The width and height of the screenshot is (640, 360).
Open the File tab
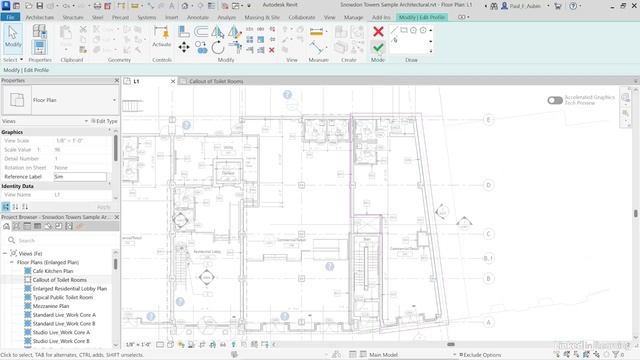pos(10,17)
